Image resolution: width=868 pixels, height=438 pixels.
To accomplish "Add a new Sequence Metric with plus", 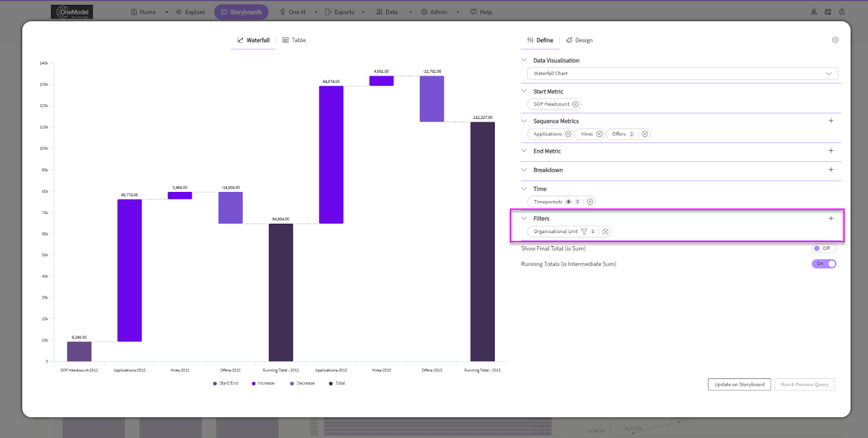I will pyautogui.click(x=831, y=121).
